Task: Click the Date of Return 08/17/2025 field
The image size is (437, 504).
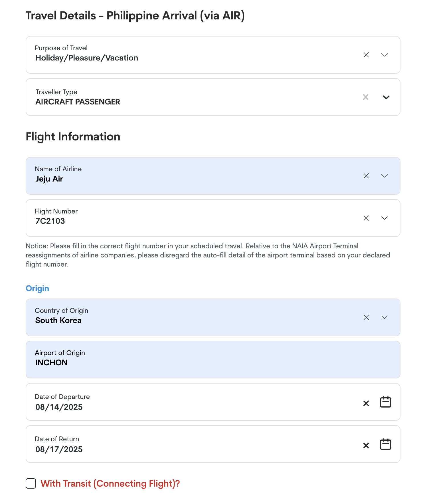Action: (213, 444)
